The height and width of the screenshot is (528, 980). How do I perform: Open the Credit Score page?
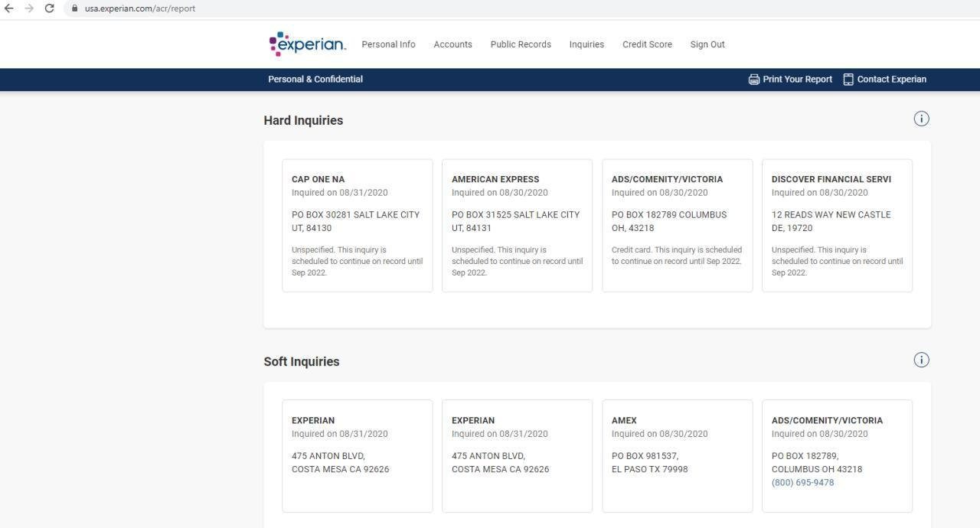pyautogui.click(x=647, y=44)
